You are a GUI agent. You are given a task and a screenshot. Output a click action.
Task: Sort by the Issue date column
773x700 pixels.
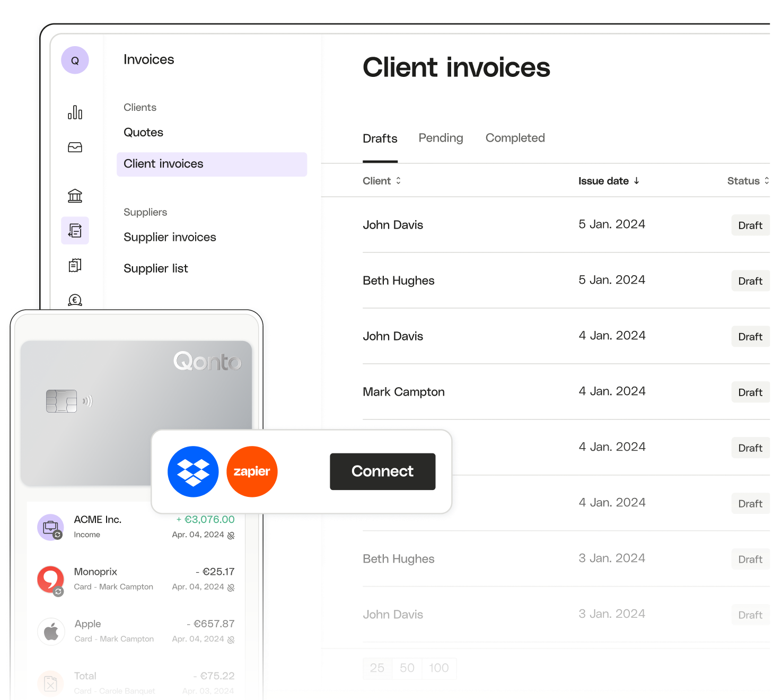[609, 181]
